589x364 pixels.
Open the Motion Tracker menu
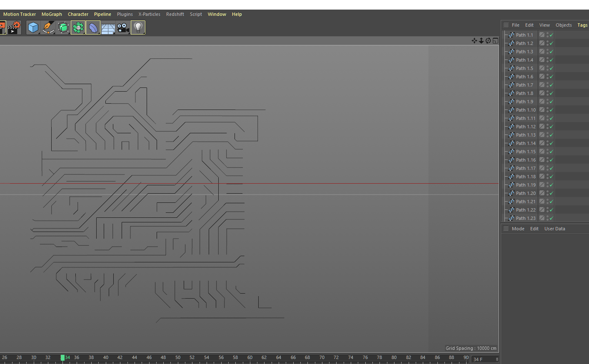point(20,14)
